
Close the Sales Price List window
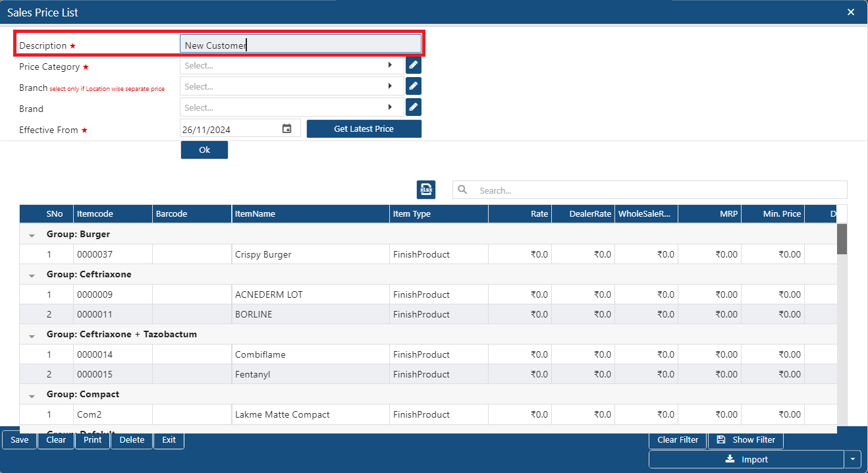click(x=851, y=12)
